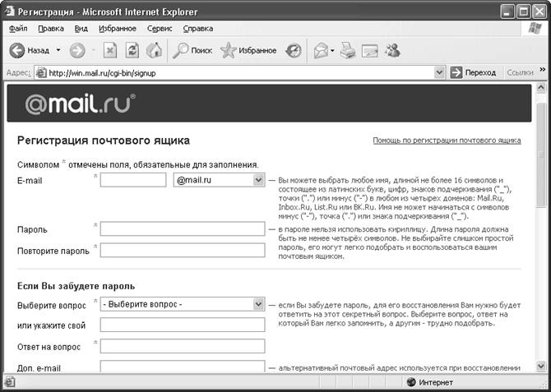
Task: Click the @mail.ru logo
Action: [80, 104]
